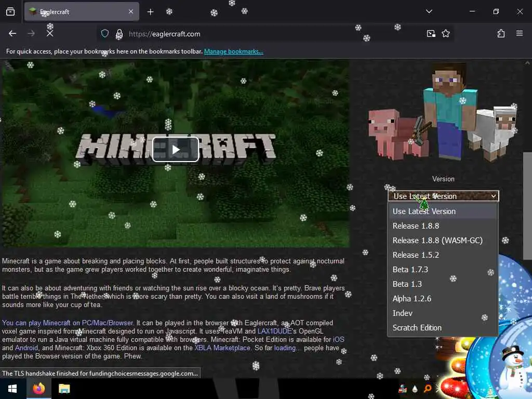Click the Steve, pig and sheep image
The image size is (532, 399).
coord(443,113)
